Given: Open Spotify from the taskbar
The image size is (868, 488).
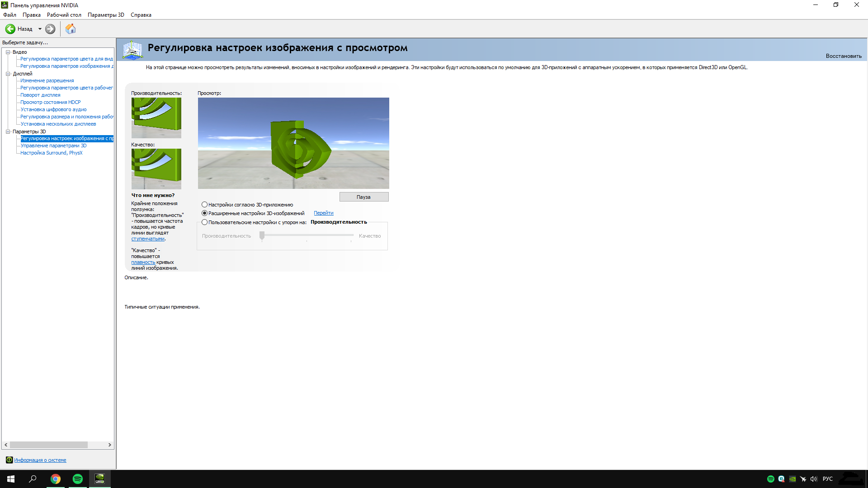Looking at the screenshot, I should click(x=78, y=479).
